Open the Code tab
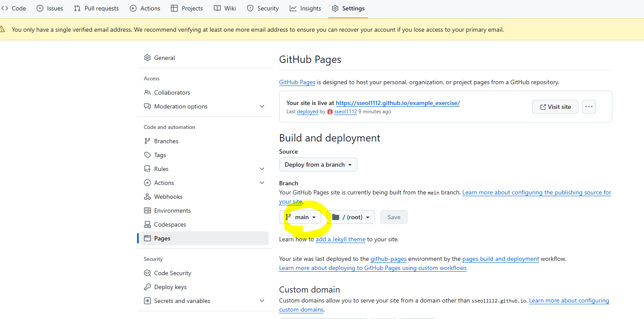This screenshot has width=644, height=319. click(13, 8)
